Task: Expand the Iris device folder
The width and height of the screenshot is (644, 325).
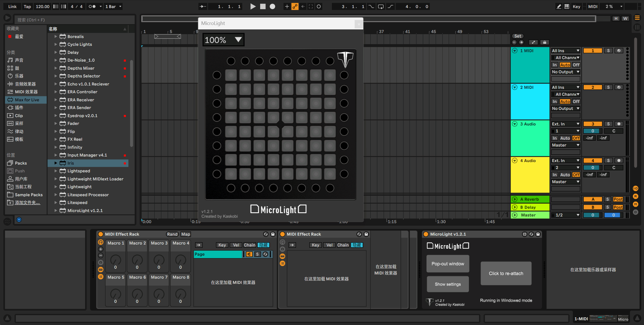Action: [x=56, y=163]
